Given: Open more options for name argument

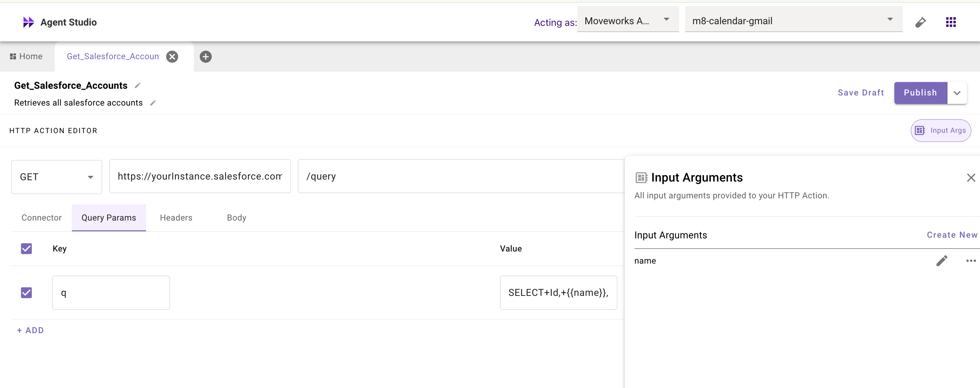Looking at the screenshot, I should point(971,261).
